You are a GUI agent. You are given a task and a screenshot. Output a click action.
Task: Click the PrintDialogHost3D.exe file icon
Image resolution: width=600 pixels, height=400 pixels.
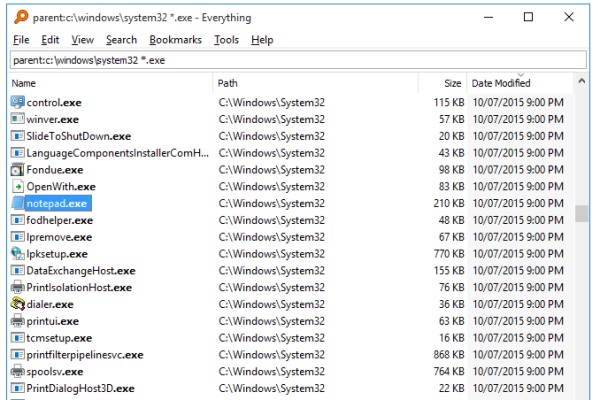(18, 389)
